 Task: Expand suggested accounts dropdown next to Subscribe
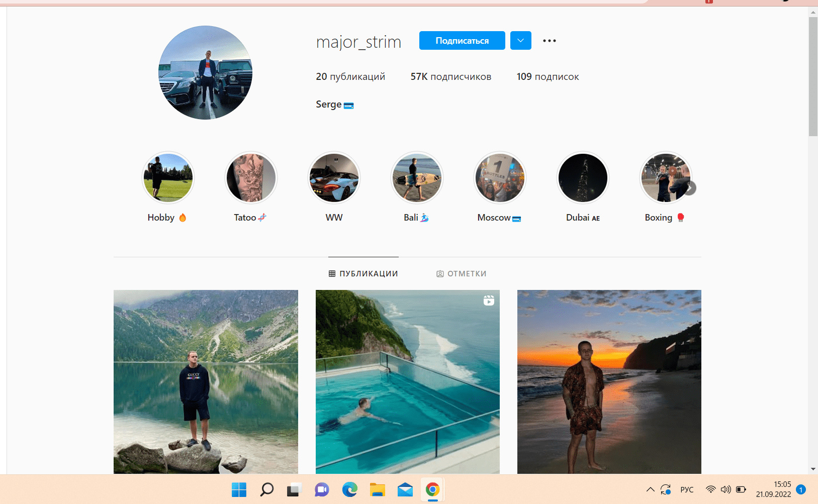[520, 41]
